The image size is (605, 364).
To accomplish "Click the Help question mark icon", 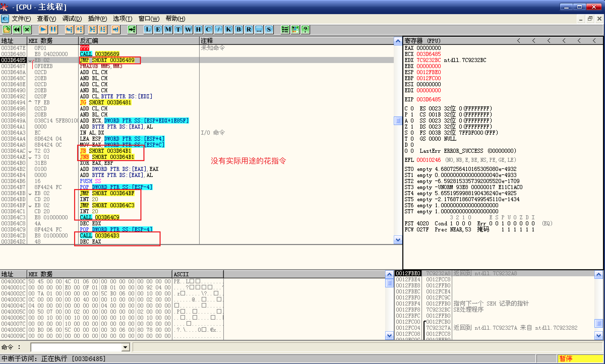I will (x=305, y=30).
